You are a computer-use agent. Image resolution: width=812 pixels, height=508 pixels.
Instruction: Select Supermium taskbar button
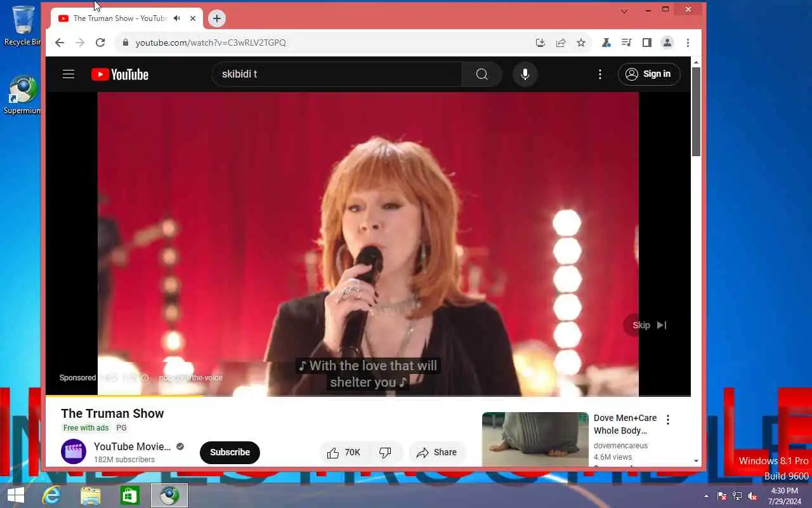(x=169, y=495)
